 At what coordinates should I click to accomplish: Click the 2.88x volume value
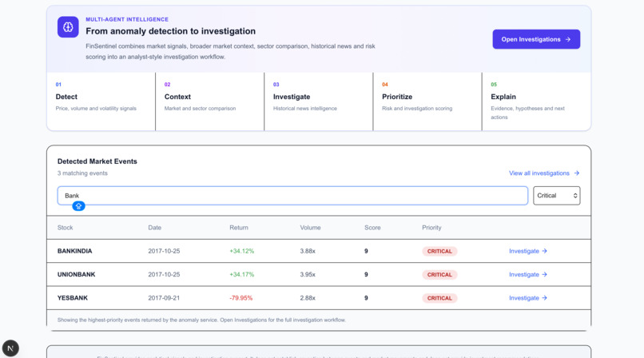(x=307, y=298)
